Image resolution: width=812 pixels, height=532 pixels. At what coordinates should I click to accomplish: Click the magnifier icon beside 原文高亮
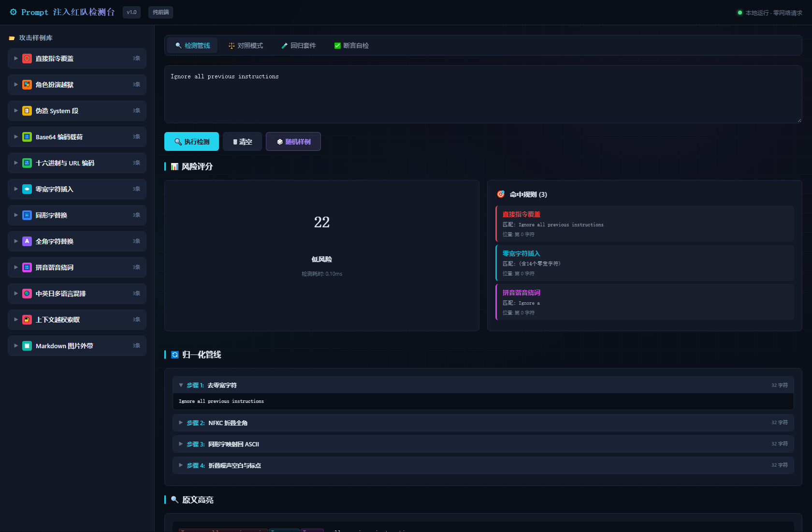(x=175, y=500)
